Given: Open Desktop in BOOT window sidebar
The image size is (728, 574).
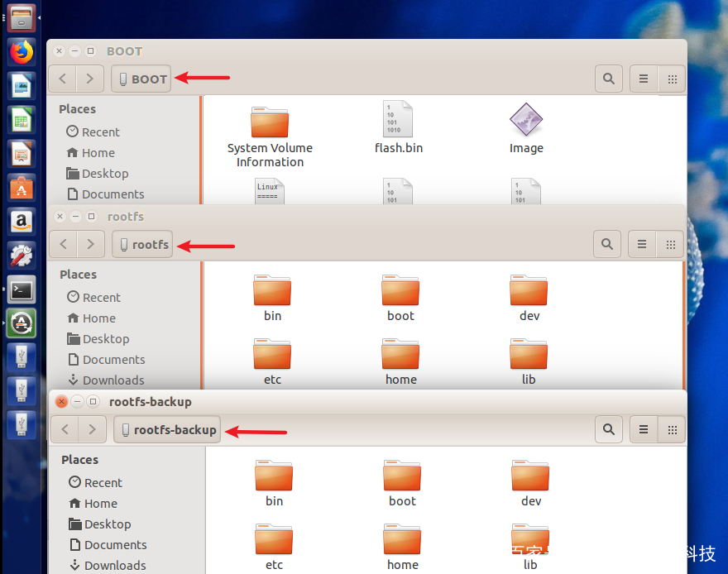Looking at the screenshot, I should [x=98, y=174].
